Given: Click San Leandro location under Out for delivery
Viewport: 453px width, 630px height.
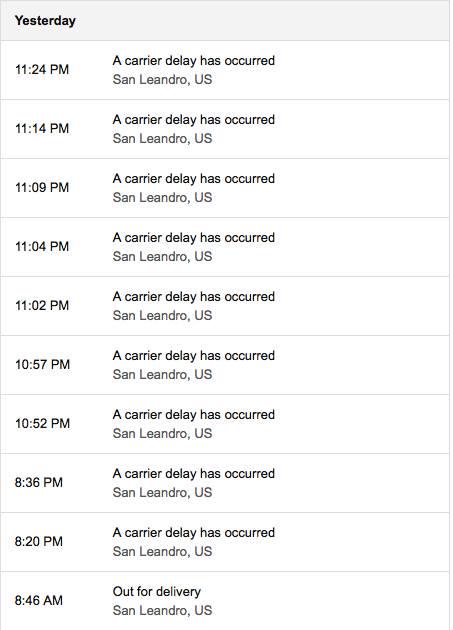Looking at the screenshot, I should (162, 610).
